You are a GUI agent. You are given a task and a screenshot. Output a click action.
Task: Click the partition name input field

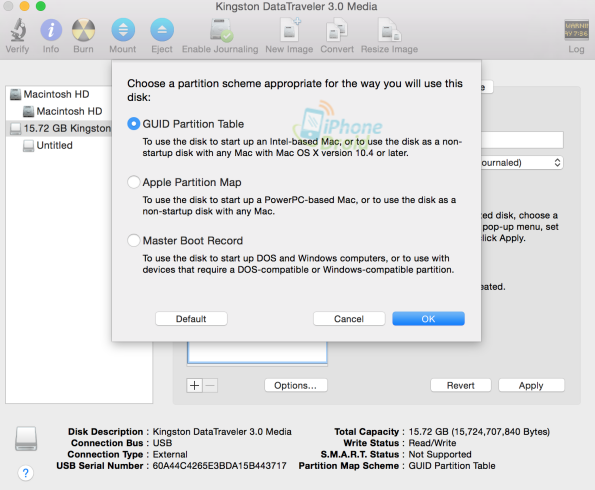(x=522, y=140)
